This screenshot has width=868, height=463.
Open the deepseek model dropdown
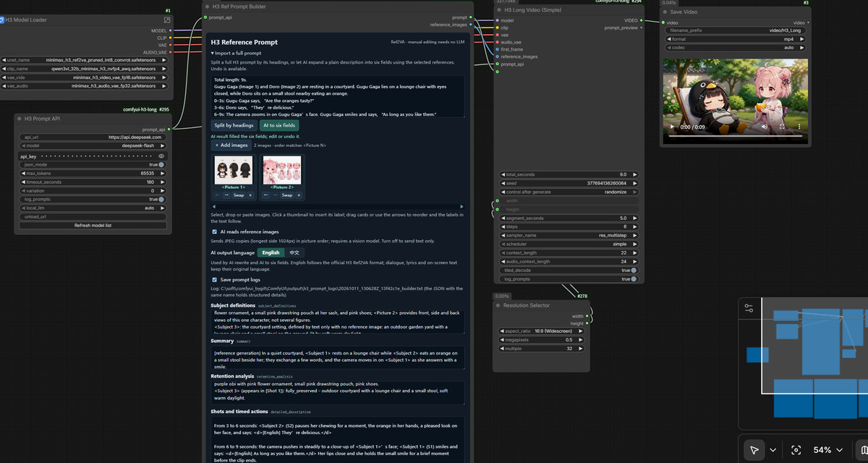point(93,145)
